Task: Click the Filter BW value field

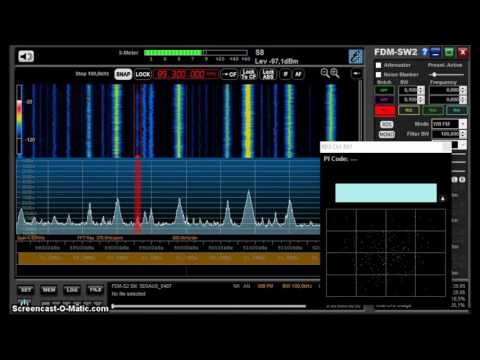Action: (x=446, y=134)
